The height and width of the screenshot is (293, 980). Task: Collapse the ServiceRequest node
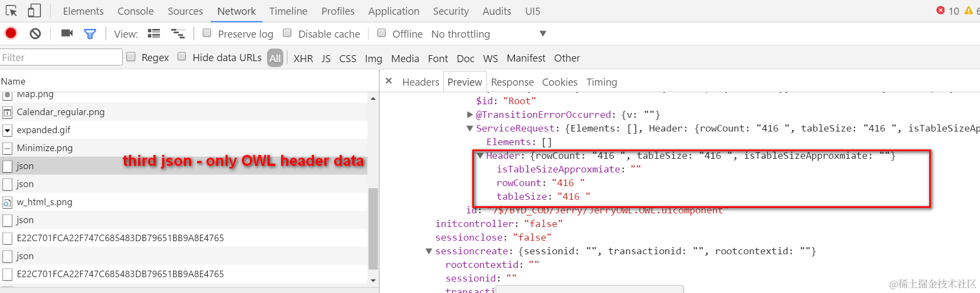point(470,128)
